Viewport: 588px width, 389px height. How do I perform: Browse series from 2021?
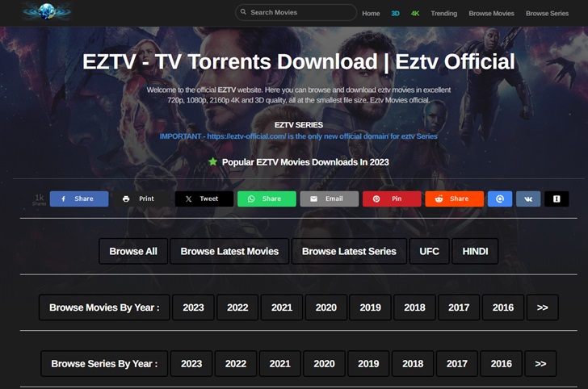pyautogui.click(x=279, y=363)
